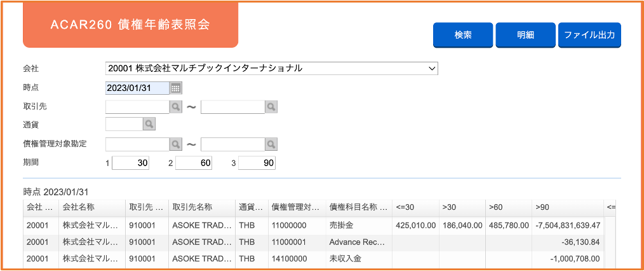Select the 売掛金 table row
Viewport: 644px width, 271px height.
[314, 225]
